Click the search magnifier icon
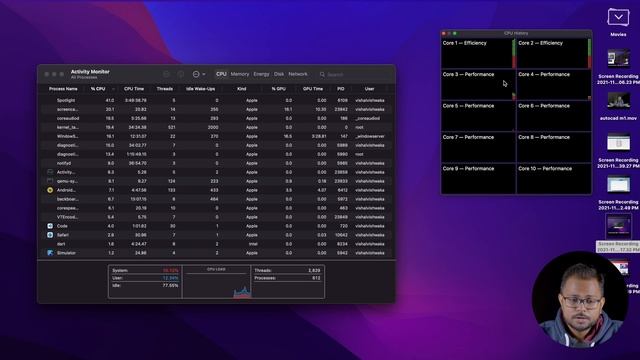Screen dimensions: 640x360 coord(322,75)
